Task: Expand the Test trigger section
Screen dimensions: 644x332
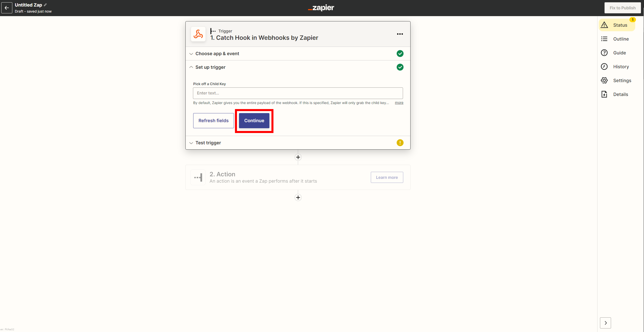Action: (x=208, y=143)
